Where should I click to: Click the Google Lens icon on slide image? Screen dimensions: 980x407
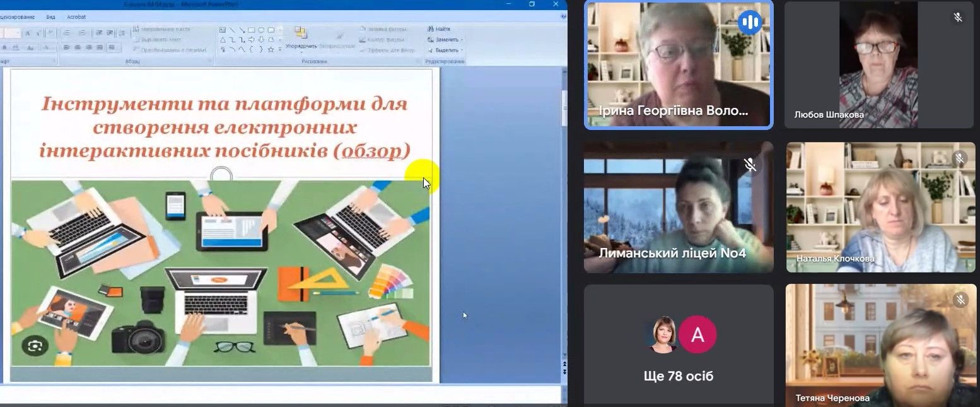(34, 345)
